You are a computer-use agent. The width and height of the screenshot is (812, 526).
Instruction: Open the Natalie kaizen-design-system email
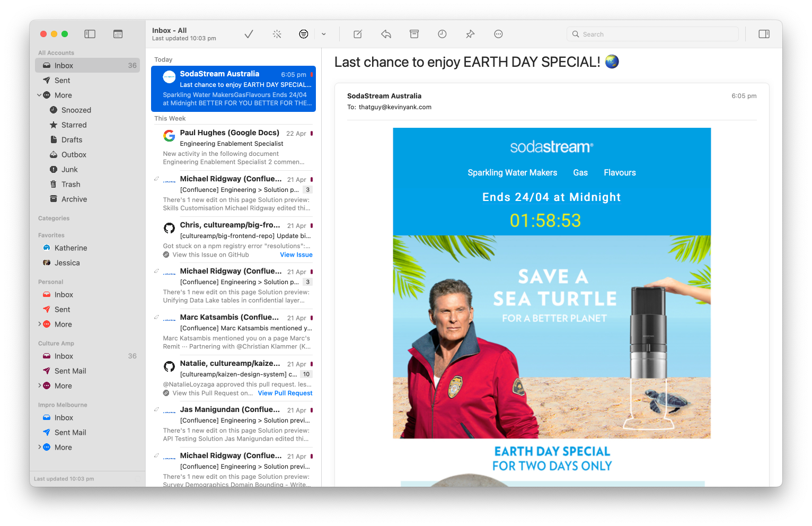(x=234, y=378)
